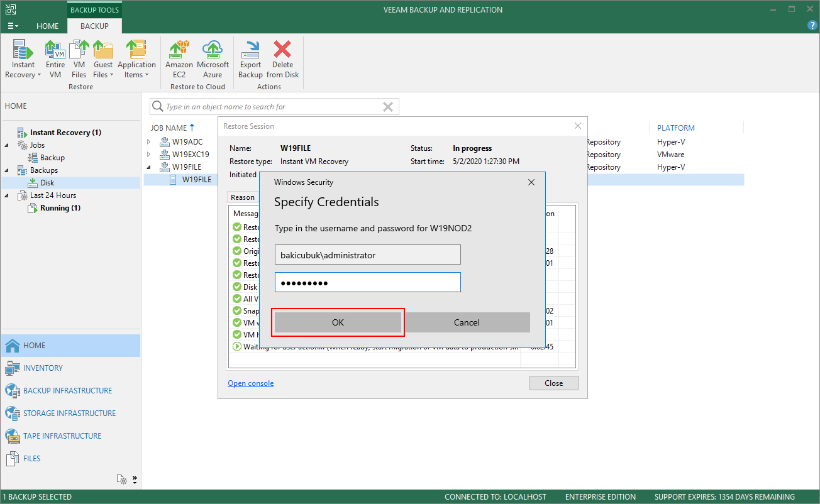Image resolution: width=820 pixels, height=504 pixels.
Task: Click the object name search box
Action: pyautogui.click(x=274, y=107)
